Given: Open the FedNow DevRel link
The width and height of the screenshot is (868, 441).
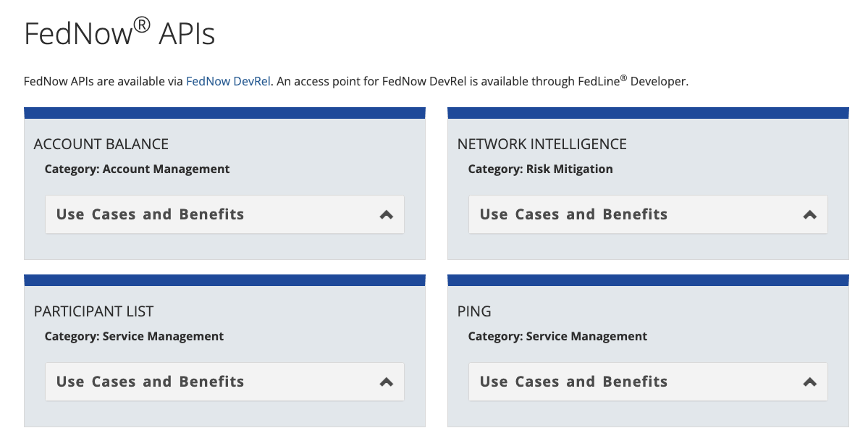Looking at the screenshot, I should 228,81.
